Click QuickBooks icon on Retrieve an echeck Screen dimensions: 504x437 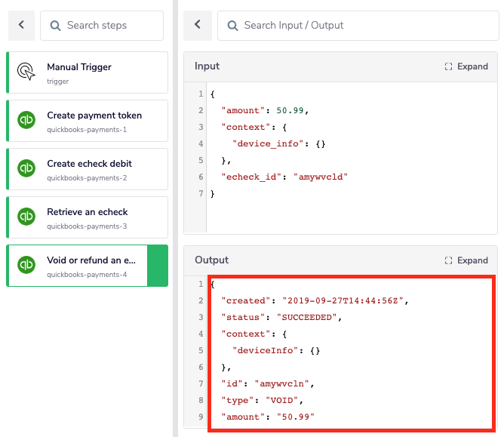point(26,217)
